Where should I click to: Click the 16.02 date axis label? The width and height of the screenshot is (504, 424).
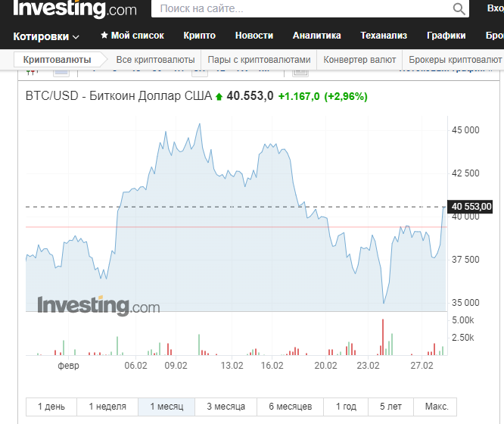pyautogui.click(x=272, y=366)
